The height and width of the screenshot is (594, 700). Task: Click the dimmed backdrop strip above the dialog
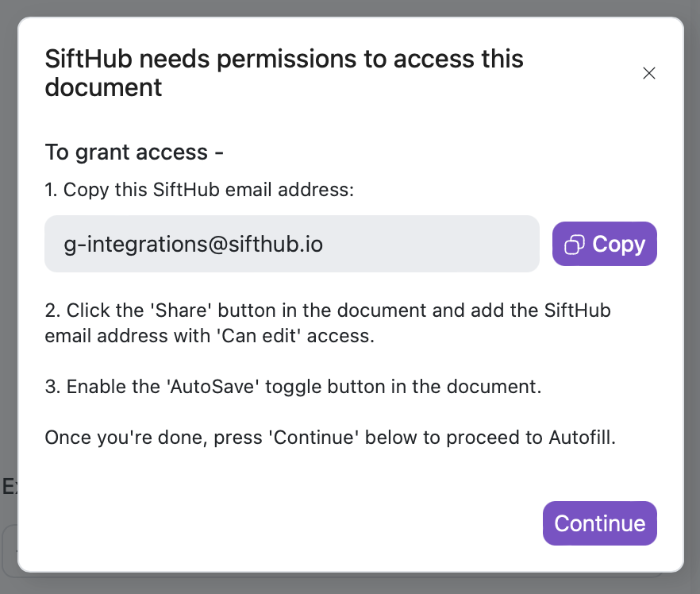[x=349, y=7]
